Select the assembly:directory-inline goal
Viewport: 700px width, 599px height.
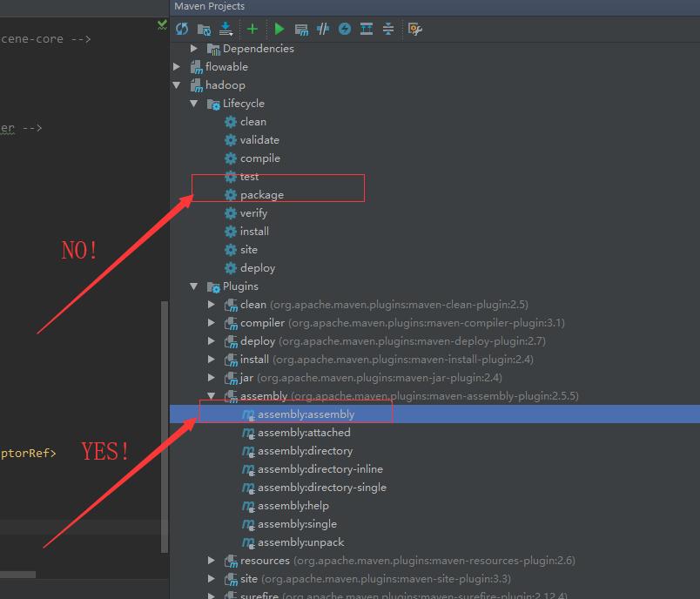pos(320,469)
